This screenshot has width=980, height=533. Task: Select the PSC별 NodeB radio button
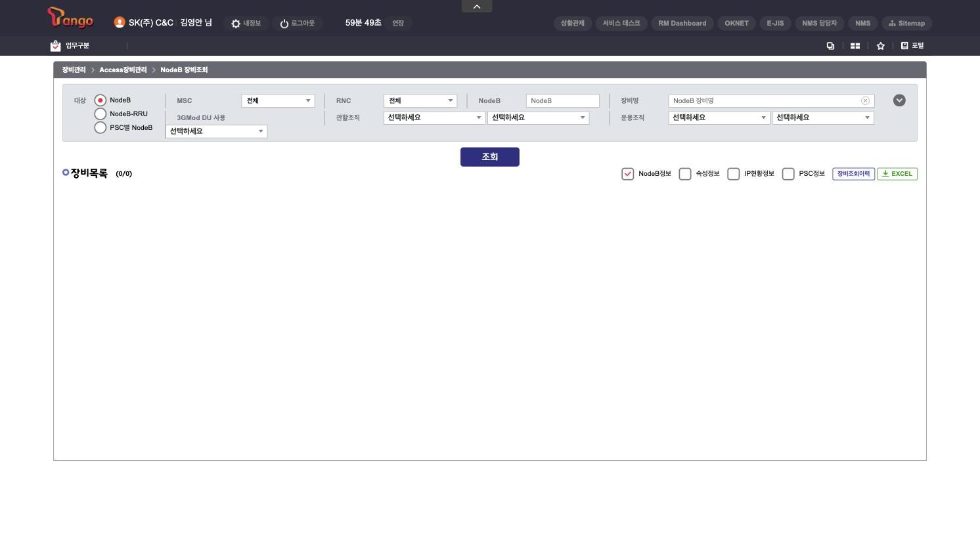click(100, 127)
